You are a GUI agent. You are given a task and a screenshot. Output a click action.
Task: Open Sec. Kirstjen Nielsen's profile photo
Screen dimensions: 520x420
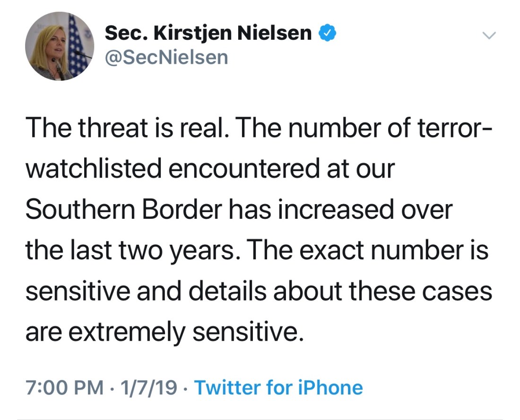click(x=60, y=46)
